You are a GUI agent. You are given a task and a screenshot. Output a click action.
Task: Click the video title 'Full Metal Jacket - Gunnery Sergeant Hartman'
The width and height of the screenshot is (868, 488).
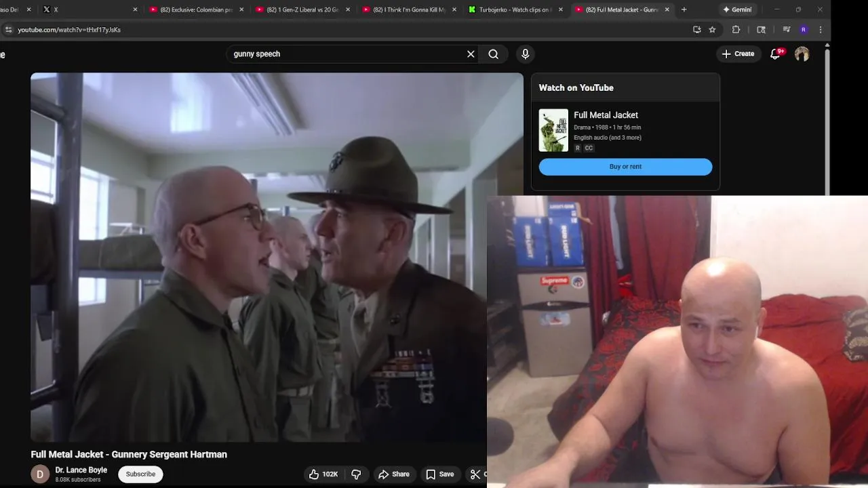click(129, 455)
